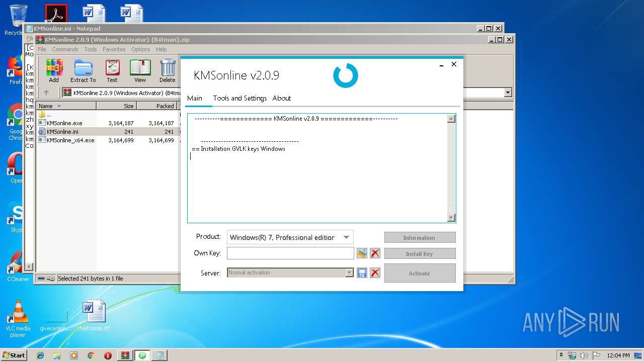Viewport: 644px width, 362px height.
Task: Open chiefmode.rtf desktop document
Action: (94, 316)
